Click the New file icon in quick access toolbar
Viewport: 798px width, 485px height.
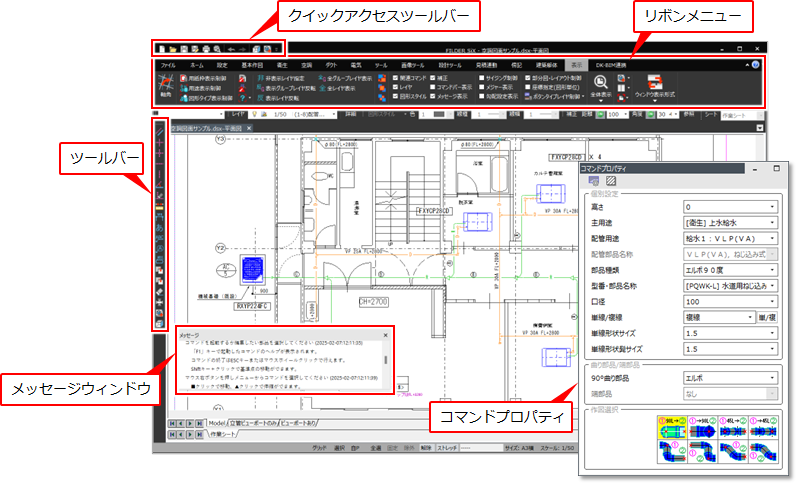click(162, 48)
